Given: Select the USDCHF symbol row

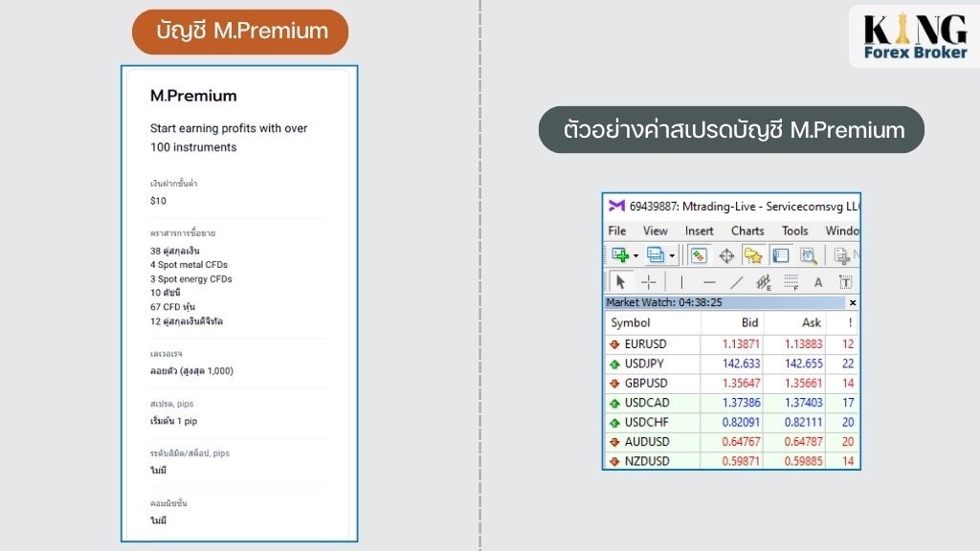Looking at the screenshot, I should coord(732,422).
